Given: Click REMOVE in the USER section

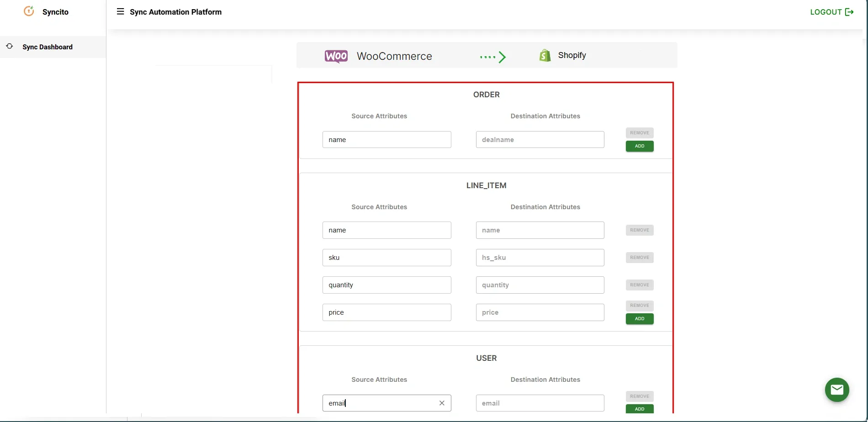Looking at the screenshot, I should [x=639, y=396].
